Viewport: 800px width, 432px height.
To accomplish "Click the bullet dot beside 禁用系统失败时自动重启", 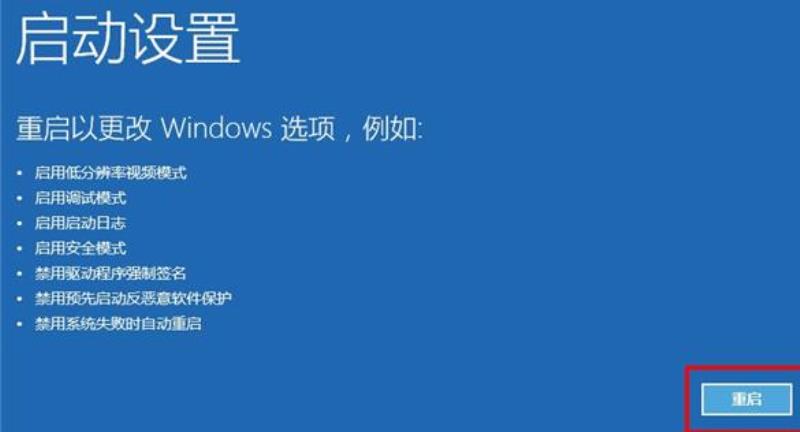I will point(19,324).
